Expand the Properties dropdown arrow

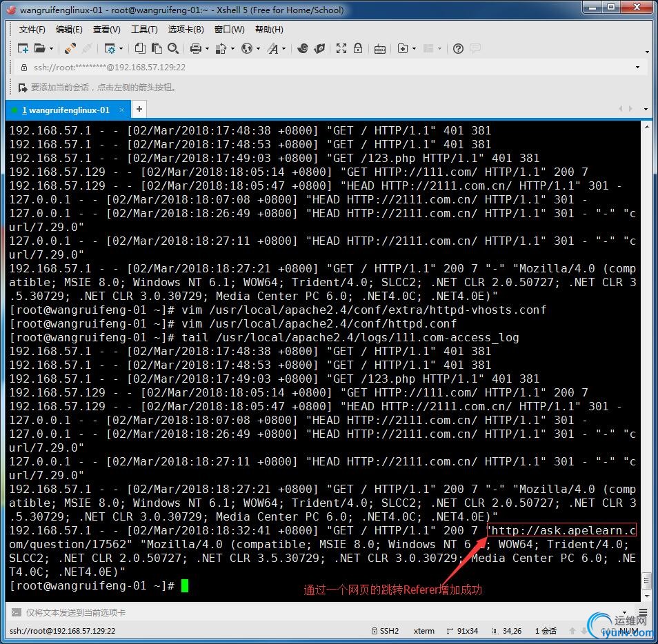(x=121, y=49)
